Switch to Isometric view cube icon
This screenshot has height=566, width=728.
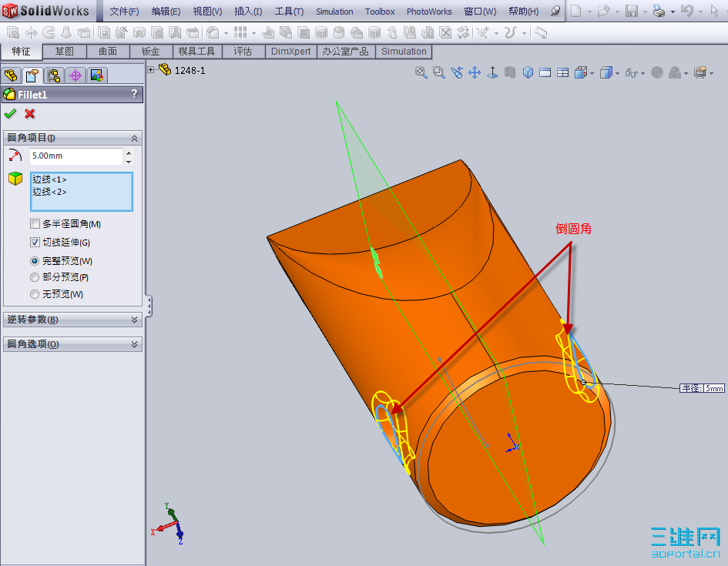coord(528,72)
